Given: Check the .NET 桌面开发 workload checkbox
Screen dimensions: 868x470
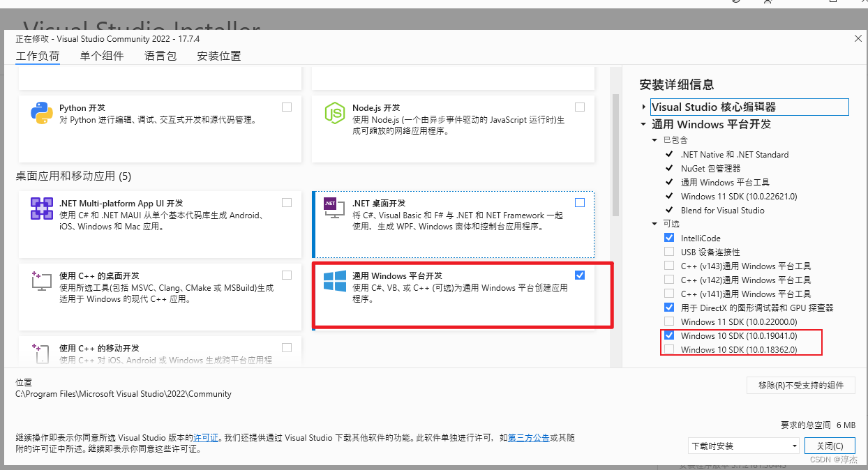Looking at the screenshot, I should coord(580,203).
